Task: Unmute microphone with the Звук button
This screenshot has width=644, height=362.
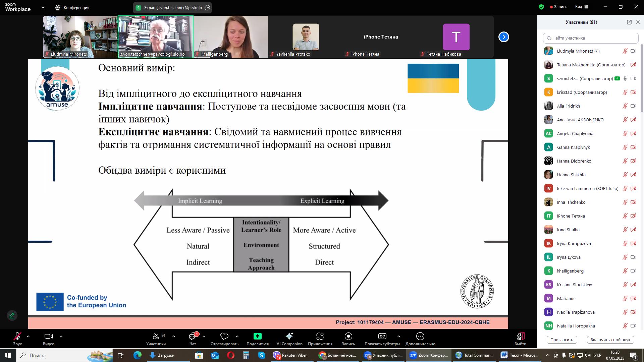Action: 17,339
